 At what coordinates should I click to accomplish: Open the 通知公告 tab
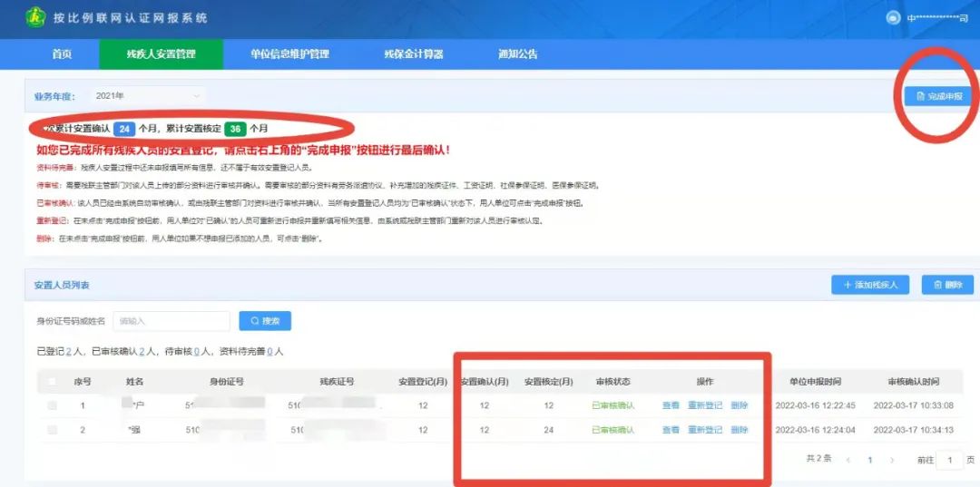click(x=517, y=54)
